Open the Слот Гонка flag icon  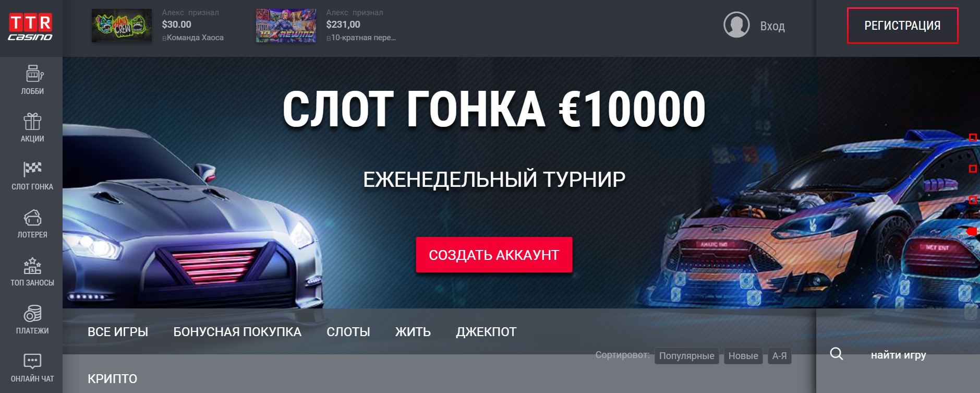pos(32,169)
